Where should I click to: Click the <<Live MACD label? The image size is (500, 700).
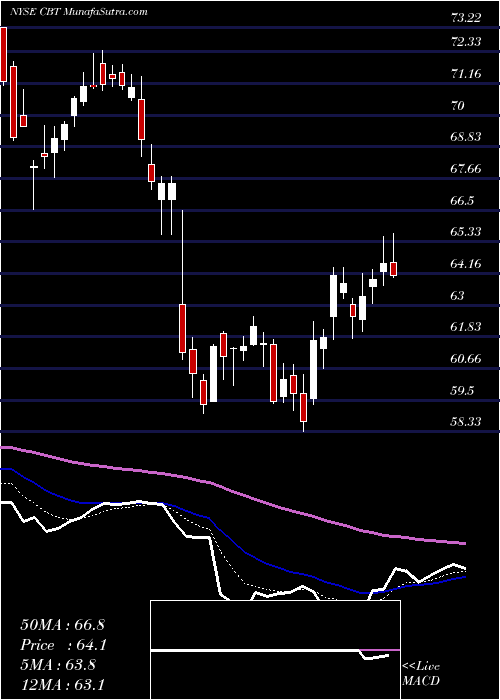(x=421, y=673)
